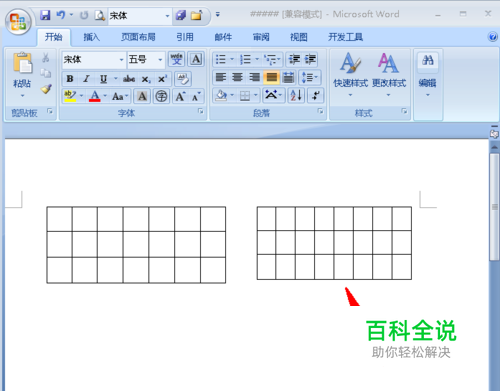The width and height of the screenshot is (500, 391).
Task: Click scrollbar up arrow
Action: click(494, 147)
